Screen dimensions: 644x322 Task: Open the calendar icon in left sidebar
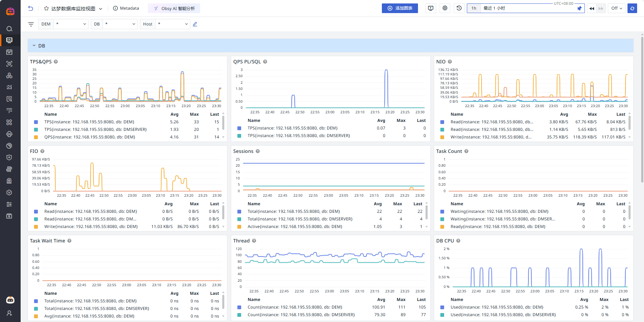coord(9,52)
